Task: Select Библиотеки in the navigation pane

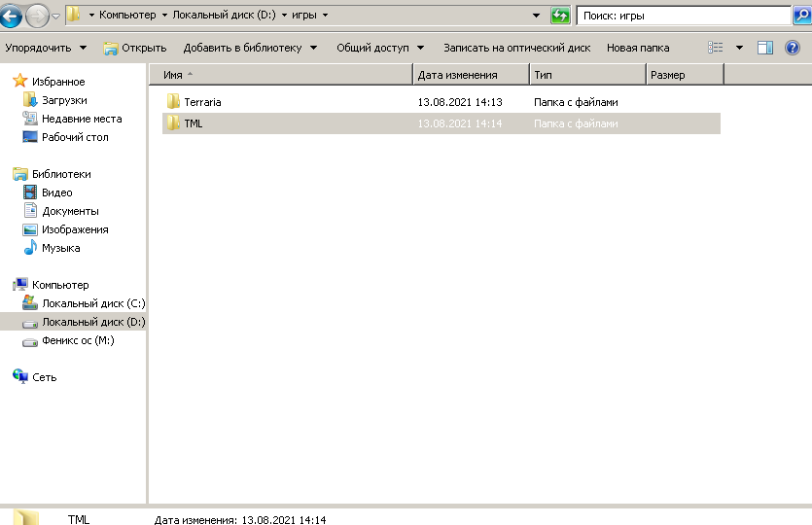Action: [x=61, y=174]
